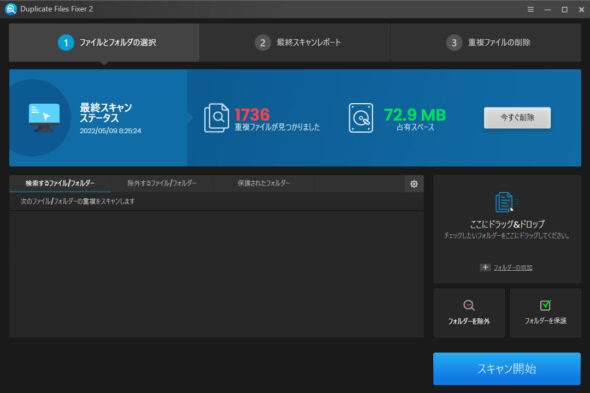Click the ここにドラッグ&ドロップ heading
Screen dimensions: 590x393
(x=507, y=224)
